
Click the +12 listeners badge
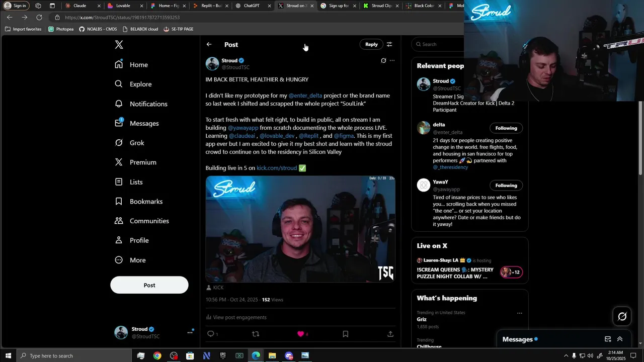[x=511, y=272]
